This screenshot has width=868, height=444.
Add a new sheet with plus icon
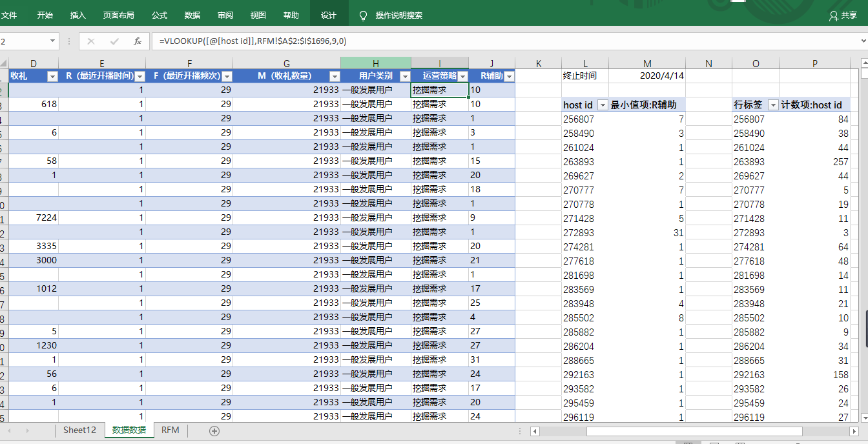point(214,430)
